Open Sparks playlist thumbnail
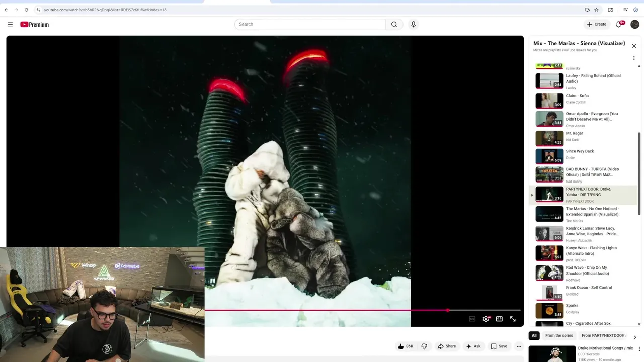644x362 pixels. (x=549, y=310)
